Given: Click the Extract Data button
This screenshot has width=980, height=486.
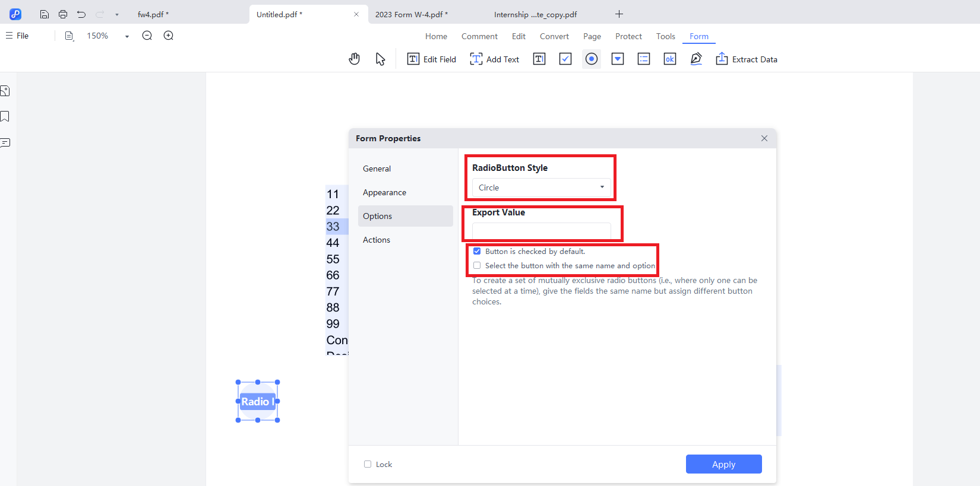Looking at the screenshot, I should point(747,59).
